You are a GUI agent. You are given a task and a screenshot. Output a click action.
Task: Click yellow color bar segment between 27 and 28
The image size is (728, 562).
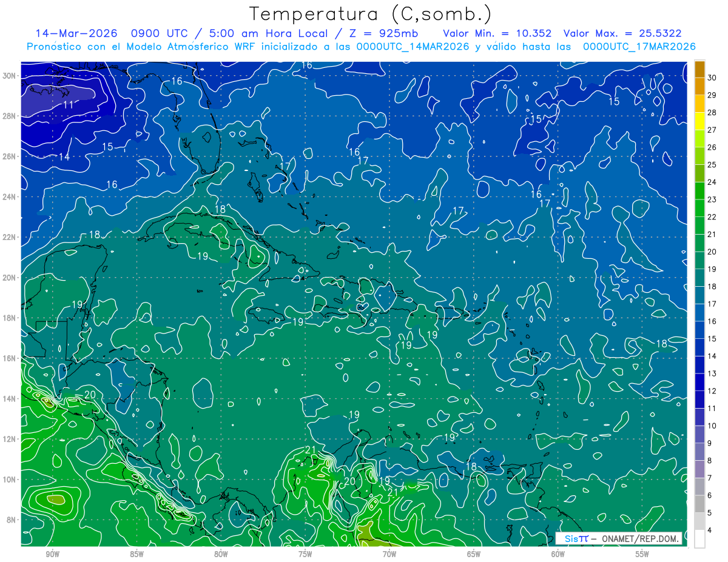click(699, 121)
